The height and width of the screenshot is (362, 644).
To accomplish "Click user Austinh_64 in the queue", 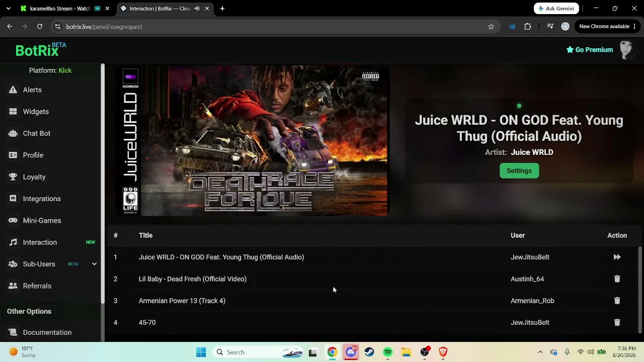I will click(527, 279).
